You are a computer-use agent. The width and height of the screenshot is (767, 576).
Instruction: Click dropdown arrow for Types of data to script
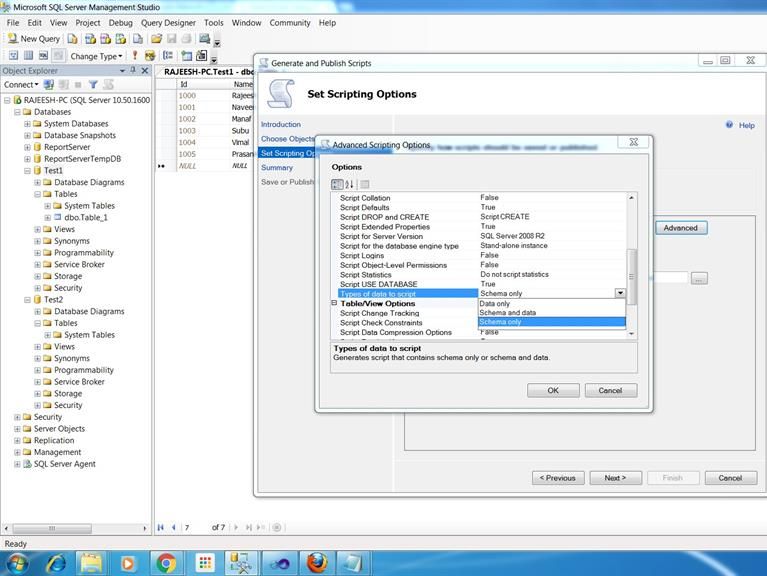coord(620,293)
